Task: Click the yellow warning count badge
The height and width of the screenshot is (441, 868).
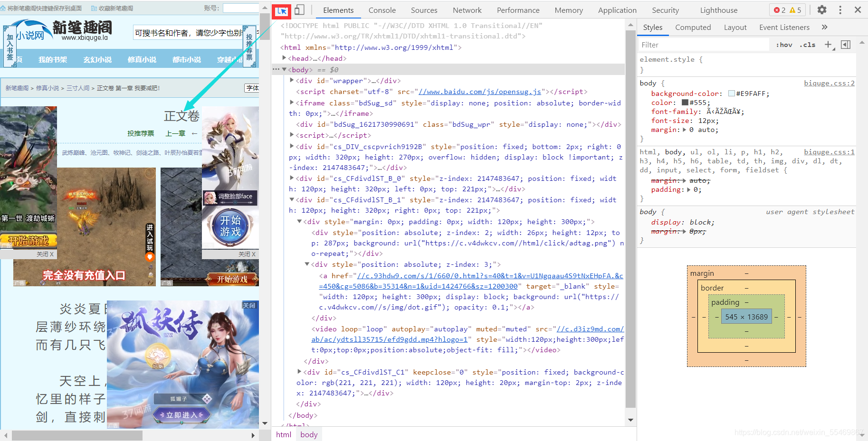Action: 795,10
